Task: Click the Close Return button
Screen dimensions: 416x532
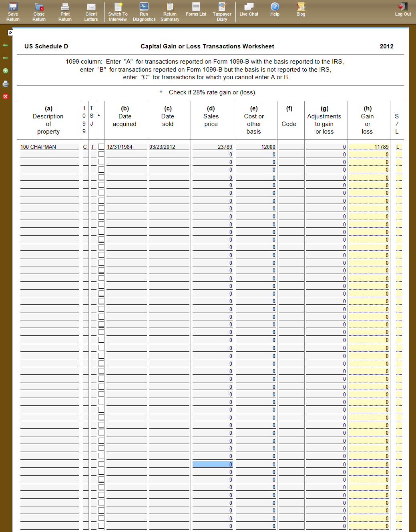Action: point(39,12)
